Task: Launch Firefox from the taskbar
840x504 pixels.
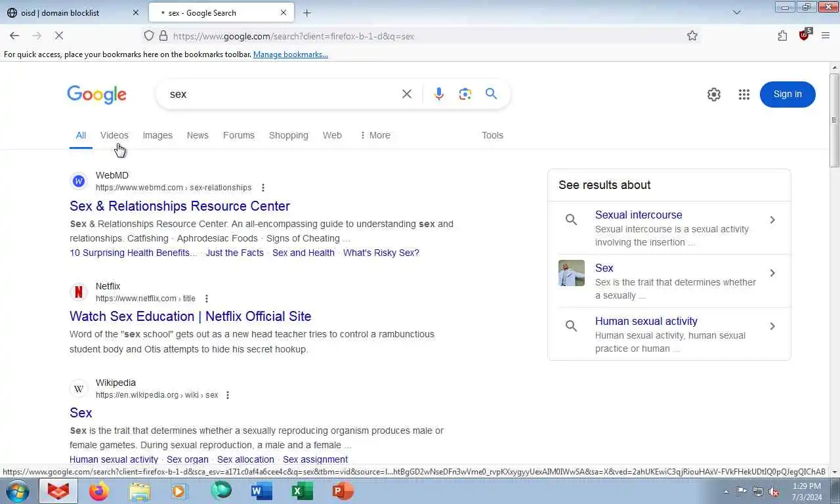Action: (99, 491)
